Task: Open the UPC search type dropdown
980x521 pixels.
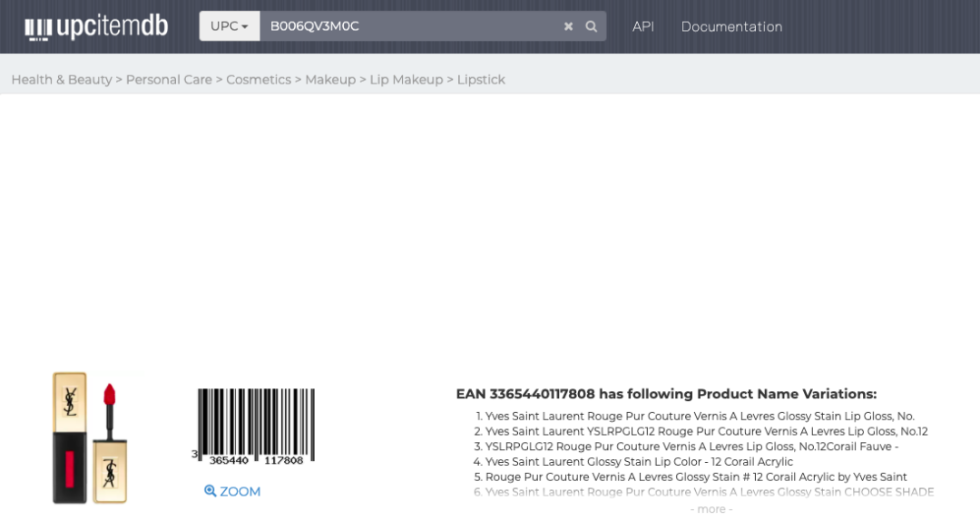Action: point(230,26)
